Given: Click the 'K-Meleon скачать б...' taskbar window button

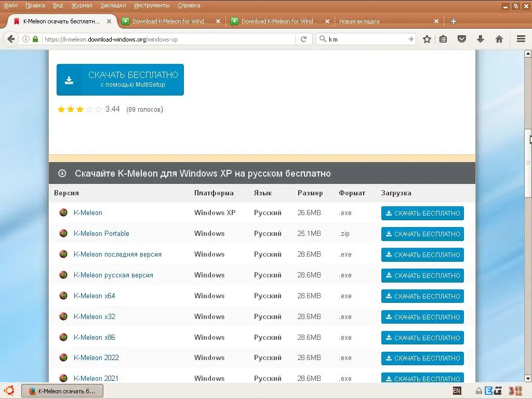Looking at the screenshot, I should coord(62,391).
